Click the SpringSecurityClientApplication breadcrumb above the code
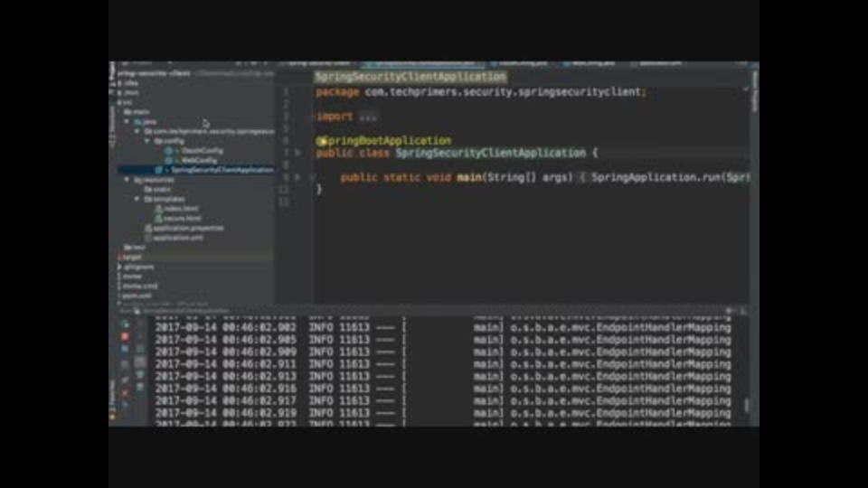Viewport: 868px width, 488px height. coord(410,77)
